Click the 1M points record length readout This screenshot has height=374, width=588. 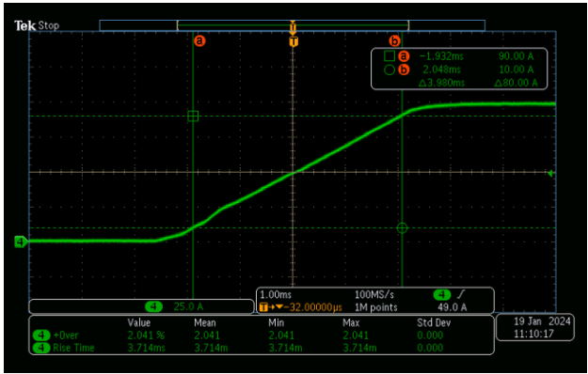pyautogui.click(x=375, y=307)
